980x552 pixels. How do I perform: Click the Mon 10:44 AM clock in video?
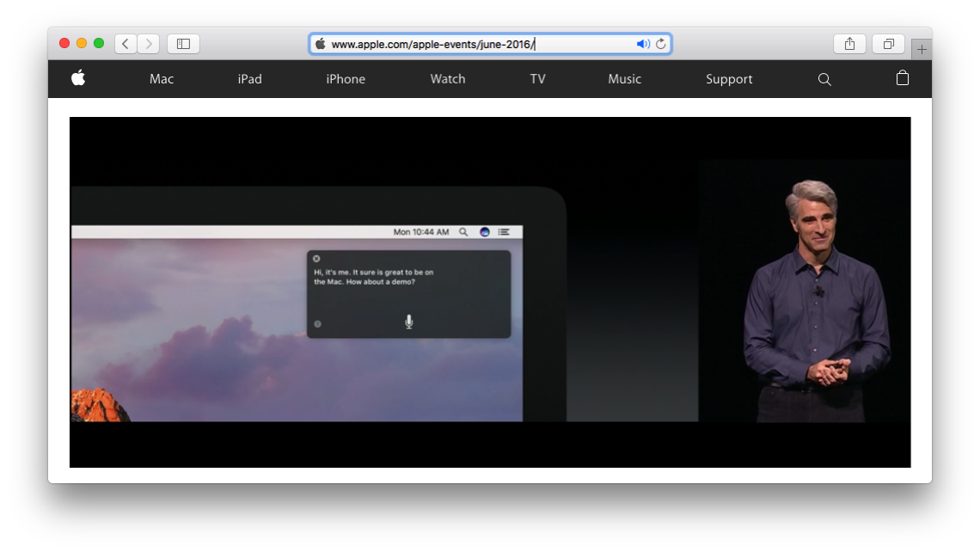421,232
